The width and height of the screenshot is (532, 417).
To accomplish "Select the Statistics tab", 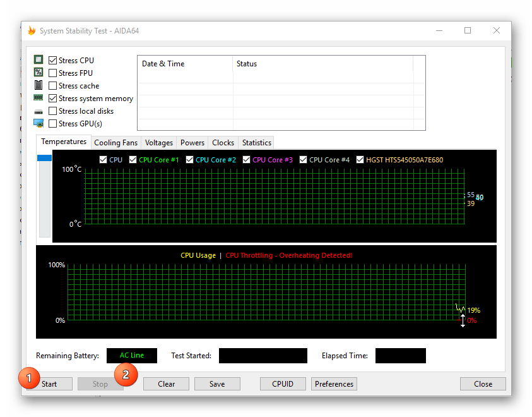I will (256, 143).
